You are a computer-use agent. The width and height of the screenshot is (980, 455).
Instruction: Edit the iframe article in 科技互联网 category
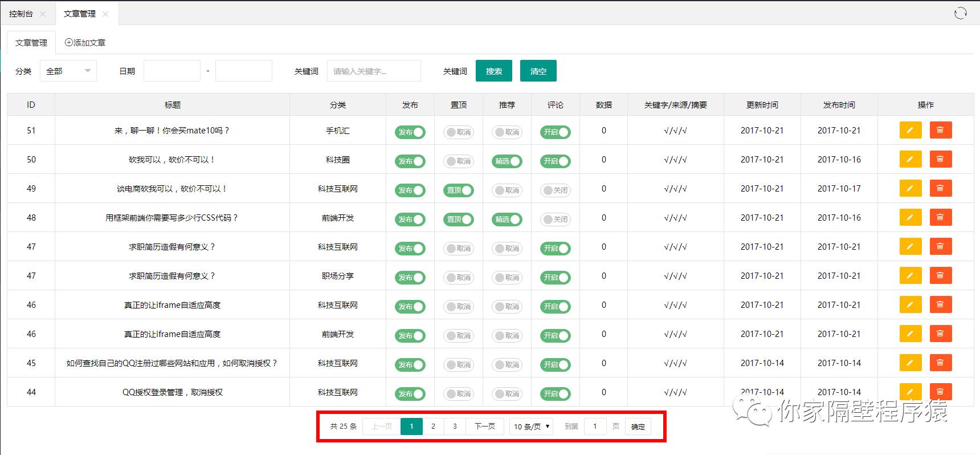(910, 304)
